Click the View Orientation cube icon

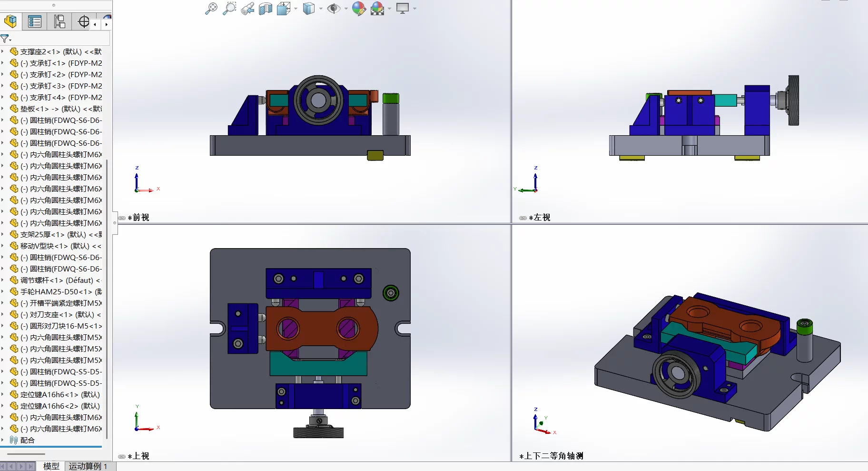pos(284,9)
